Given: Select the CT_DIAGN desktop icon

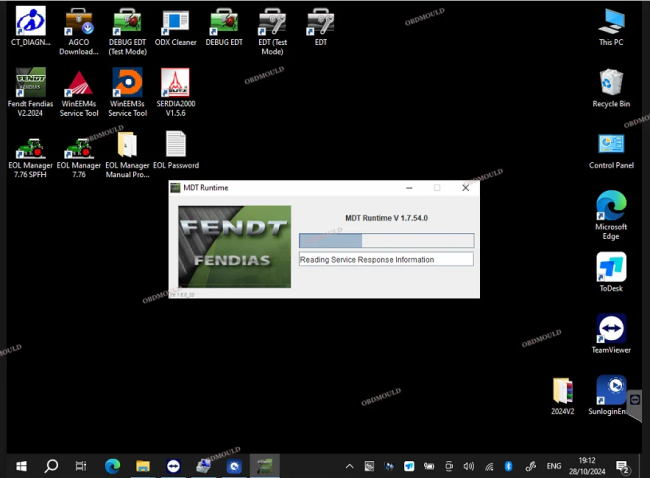Looking at the screenshot, I should pyautogui.click(x=29, y=22).
